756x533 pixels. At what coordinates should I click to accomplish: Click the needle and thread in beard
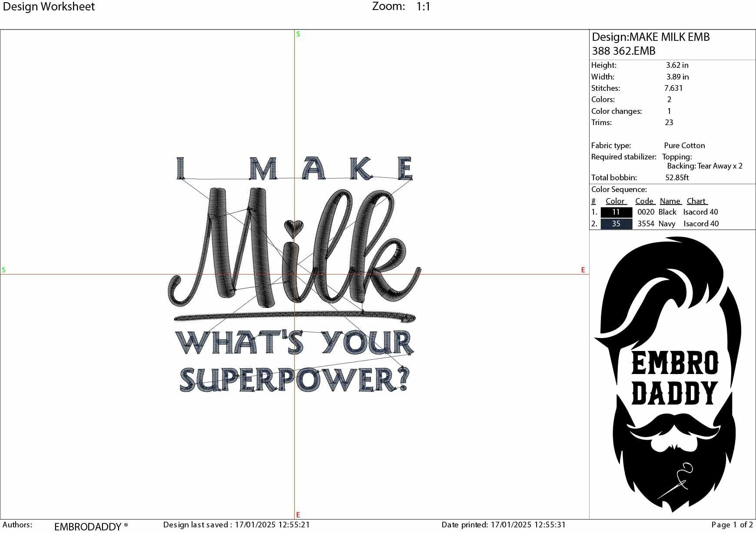pos(675,481)
